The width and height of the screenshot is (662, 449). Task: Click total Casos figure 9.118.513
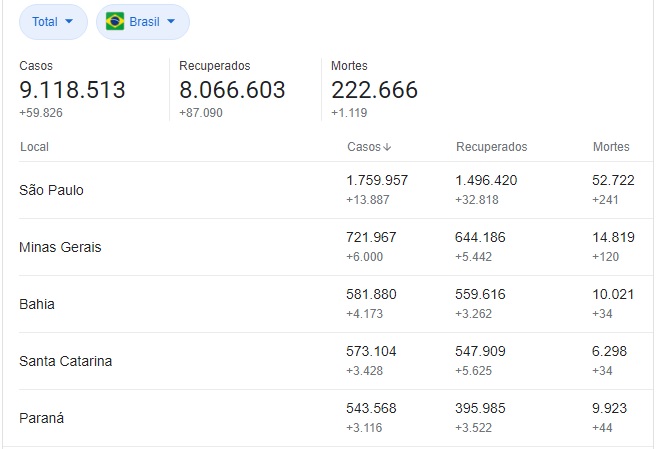[x=72, y=90]
